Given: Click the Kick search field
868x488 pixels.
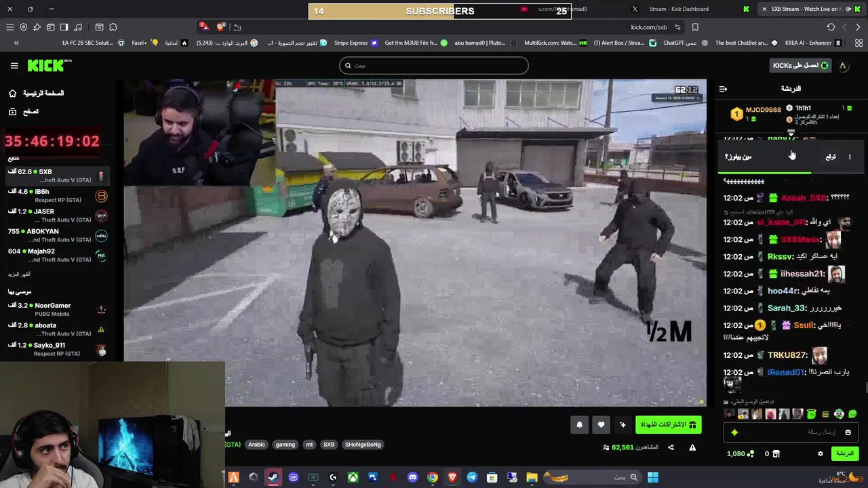Looking at the screenshot, I should point(433,66).
